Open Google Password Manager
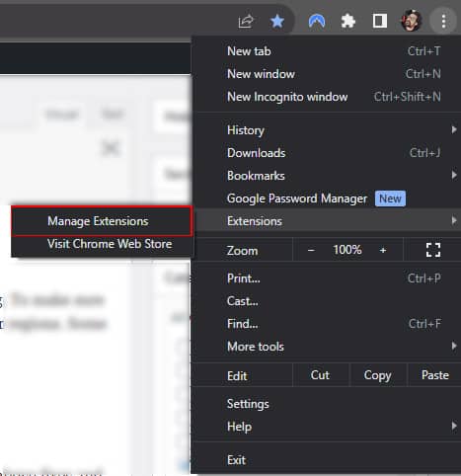Screen dimensions: 461x476 pos(326,198)
